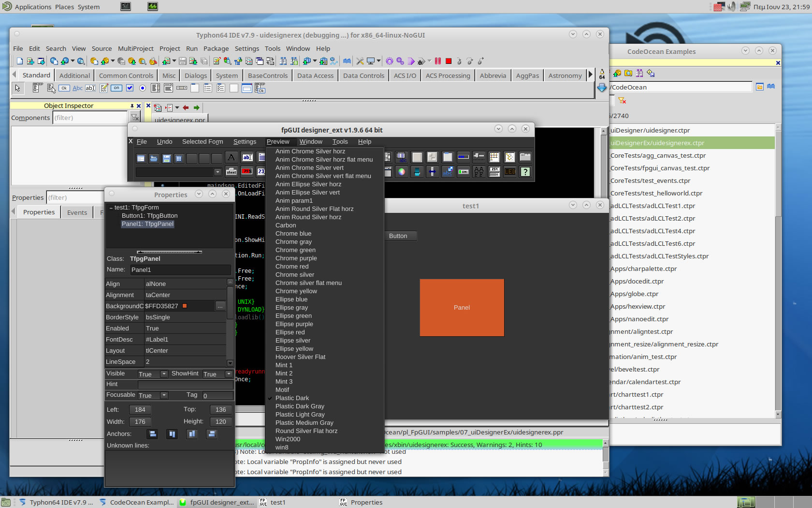Open the widget combo dropdown in fpGUI designer toolbar
812x508 pixels.
tap(217, 172)
